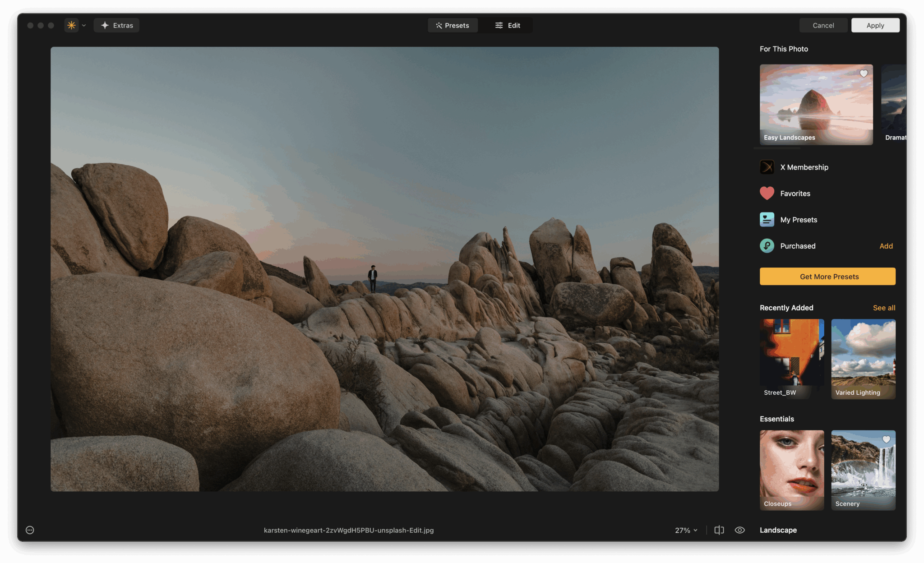
Task: Click See all recently added presets
Action: pos(884,308)
